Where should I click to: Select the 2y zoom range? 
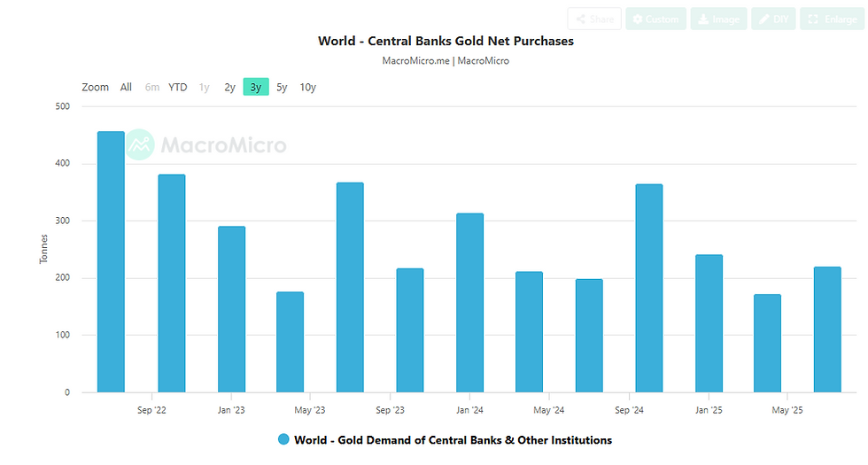229,87
